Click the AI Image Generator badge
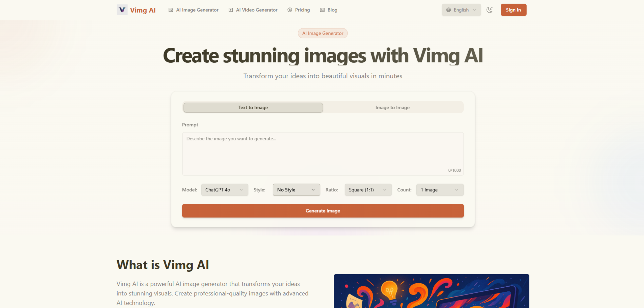Viewport: 644px width, 308px height. 323,33
